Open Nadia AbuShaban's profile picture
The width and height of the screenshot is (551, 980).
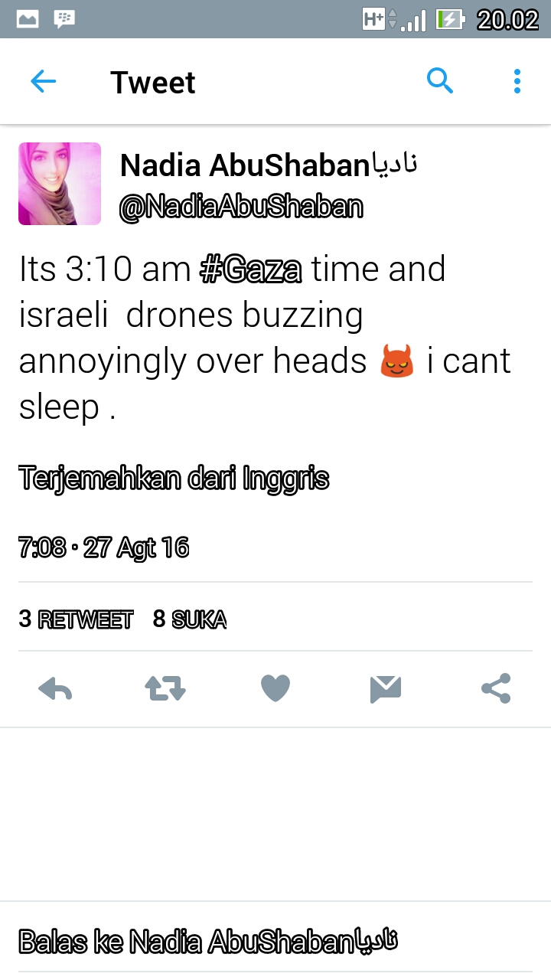[60, 184]
